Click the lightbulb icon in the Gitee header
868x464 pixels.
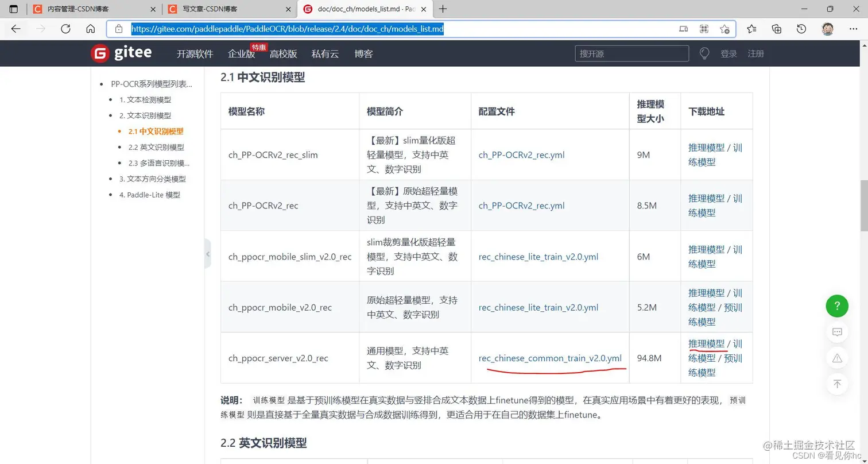pyautogui.click(x=704, y=53)
